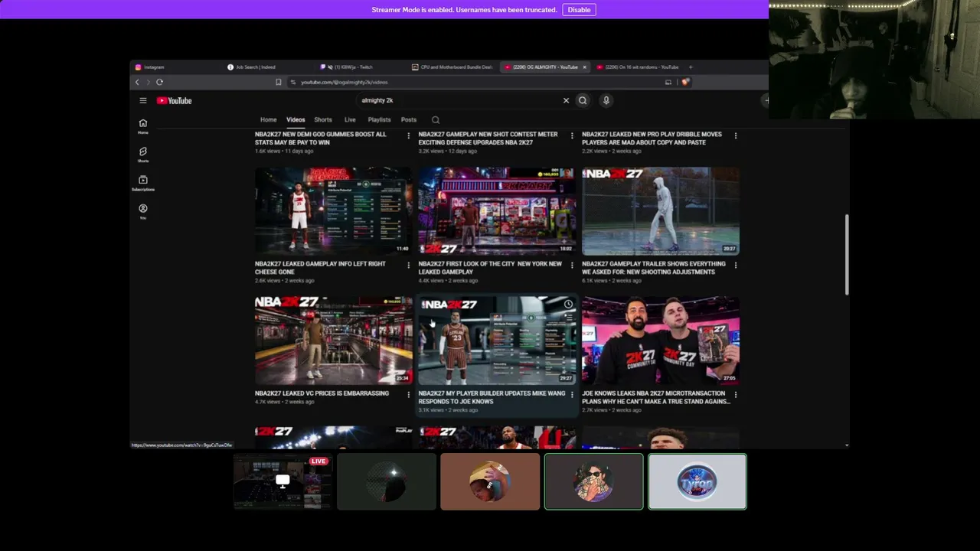980x551 pixels.
Task: Open options for New Shooting Adjustments video
Action: pos(736,266)
